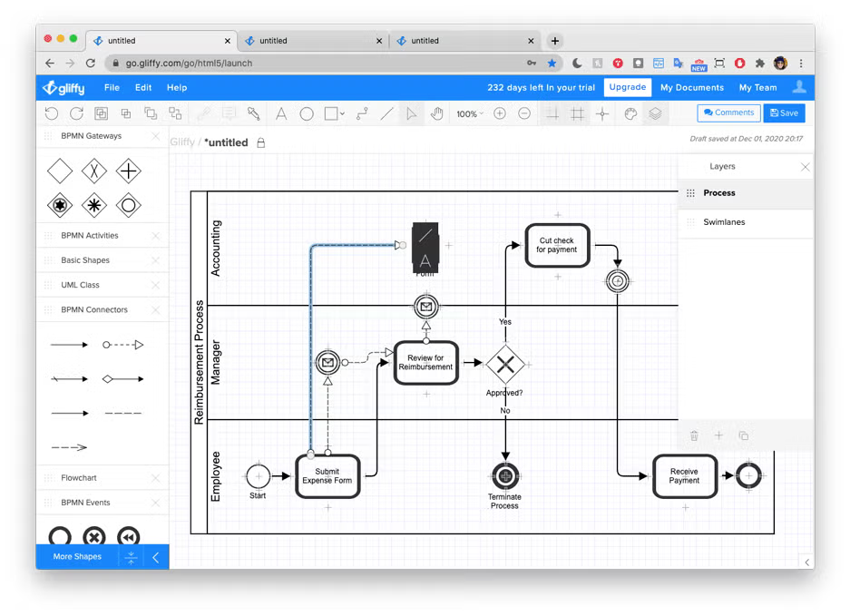The image size is (850, 616).
Task: Select the parallel gateway plus shape
Action: tap(129, 171)
